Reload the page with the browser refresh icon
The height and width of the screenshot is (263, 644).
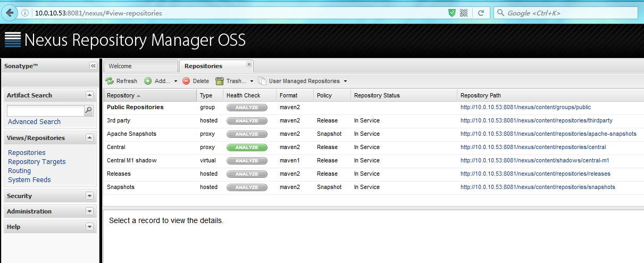coord(481,13)
